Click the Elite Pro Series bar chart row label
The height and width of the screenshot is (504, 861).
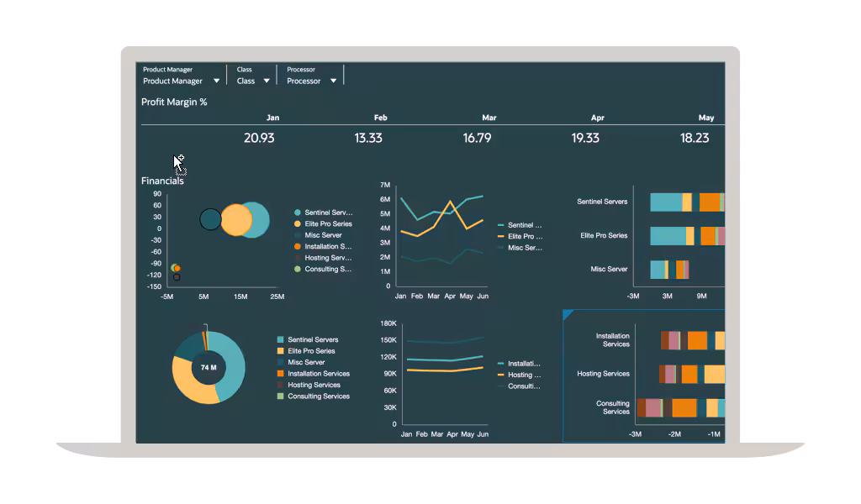604,236
